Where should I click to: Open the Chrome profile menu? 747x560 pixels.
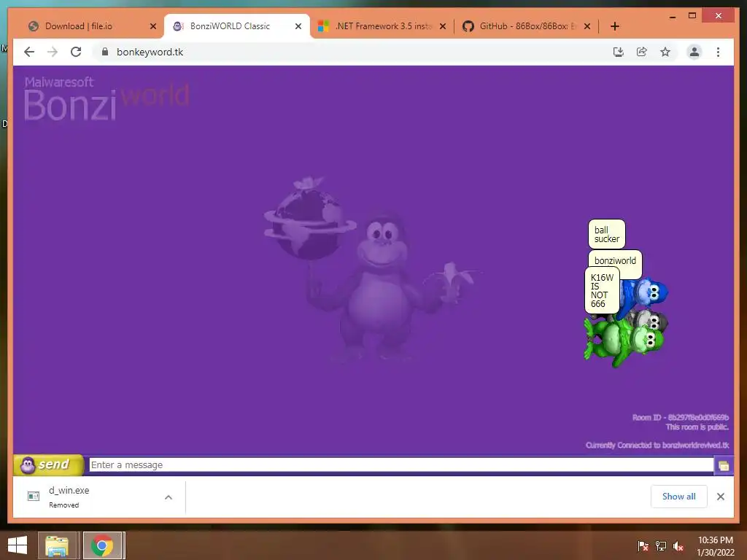[x=694, y=52]
